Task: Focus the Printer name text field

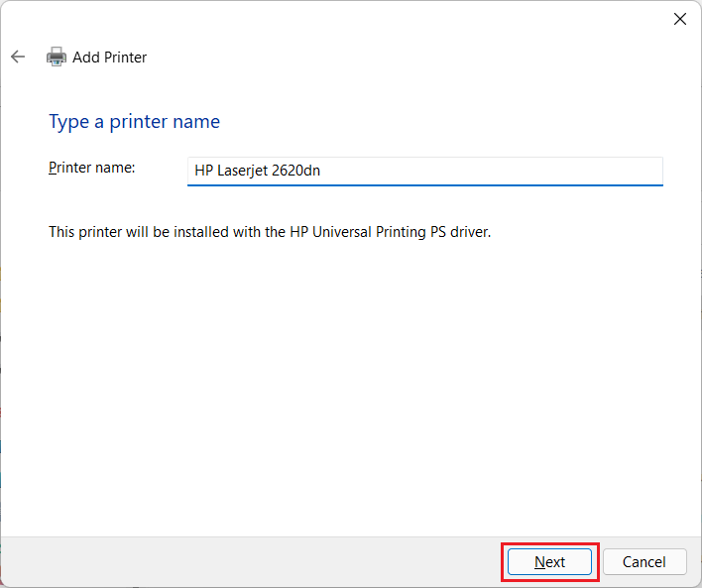Action: (x=424, y=171)
